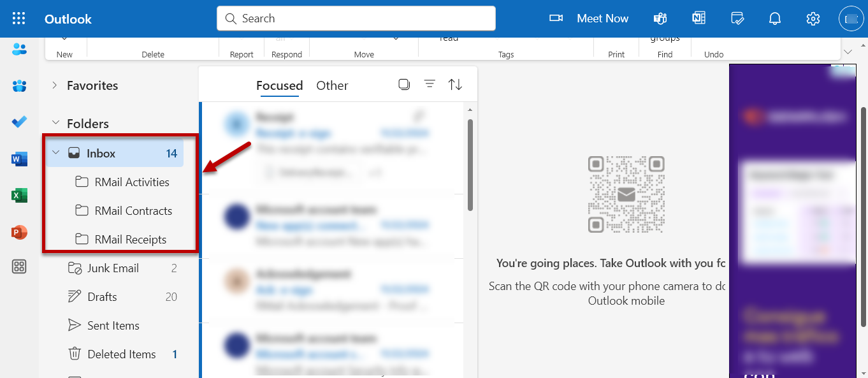Screen dimensions: 868x378
Task: Click the Outlook mobile QR code
Action: coord(626,194)
